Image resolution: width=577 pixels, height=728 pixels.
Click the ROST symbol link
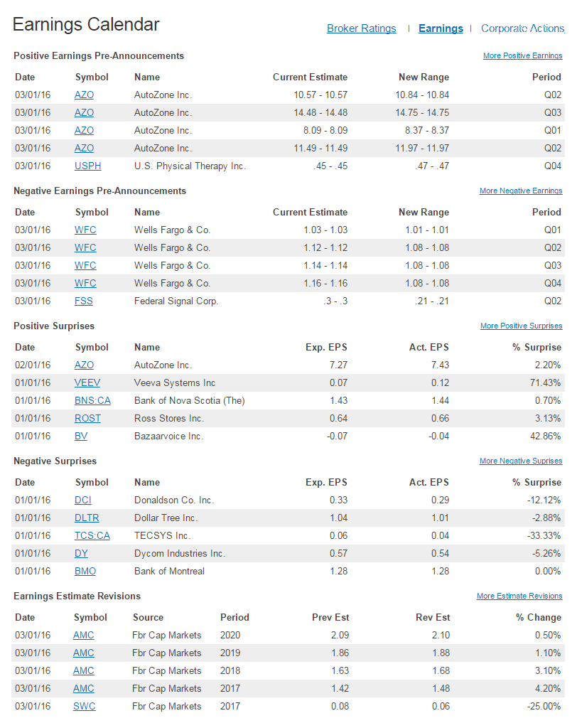[x=87, y=418]
